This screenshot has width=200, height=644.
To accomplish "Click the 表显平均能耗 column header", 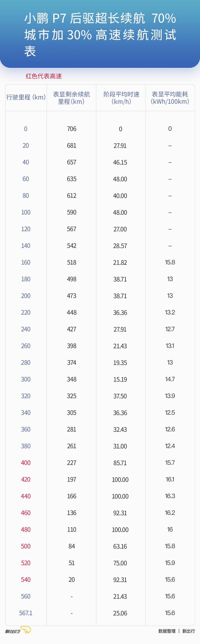I will 170,98.
